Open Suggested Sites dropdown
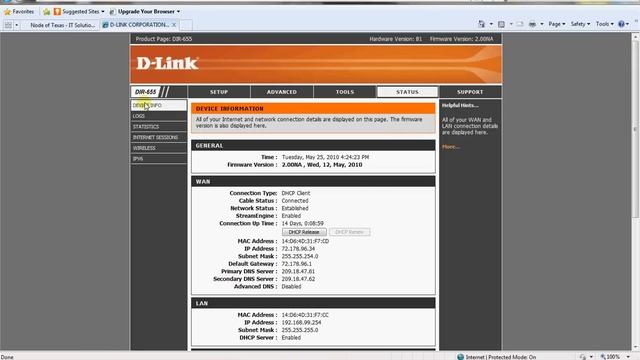Screen dimensions: 640x360 tap(79, 12)
